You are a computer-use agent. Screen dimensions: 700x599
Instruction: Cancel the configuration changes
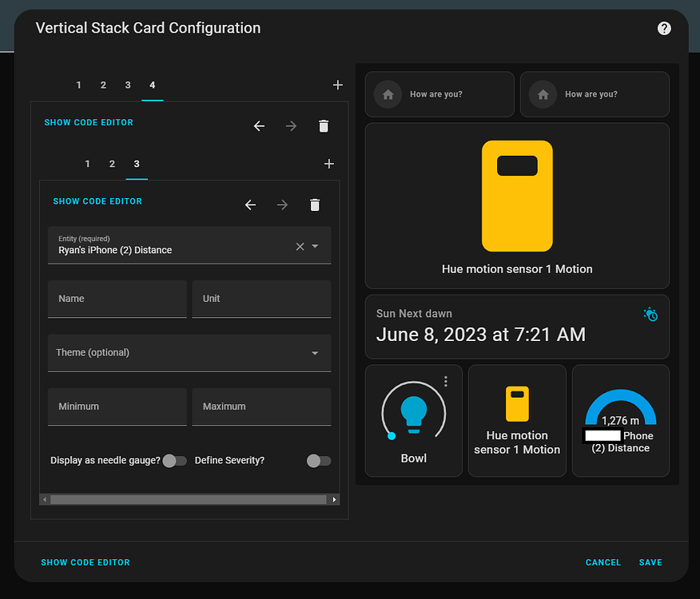click(x=603, y=562)
